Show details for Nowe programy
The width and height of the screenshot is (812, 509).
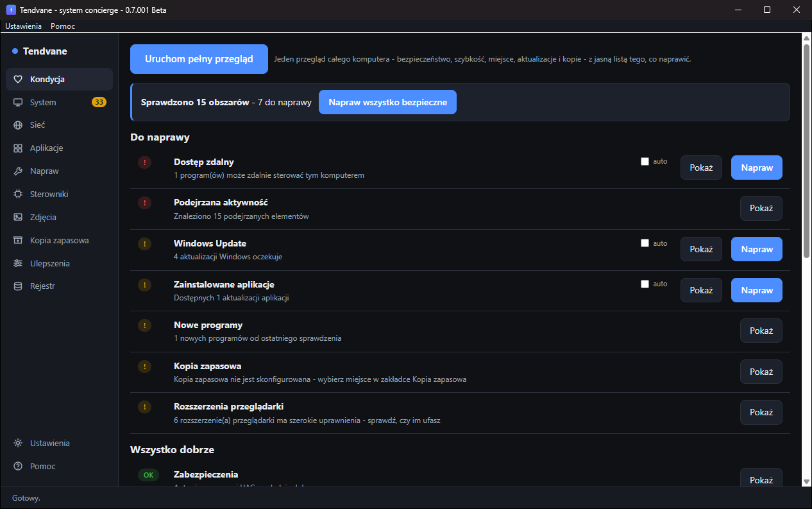(761, 331)
